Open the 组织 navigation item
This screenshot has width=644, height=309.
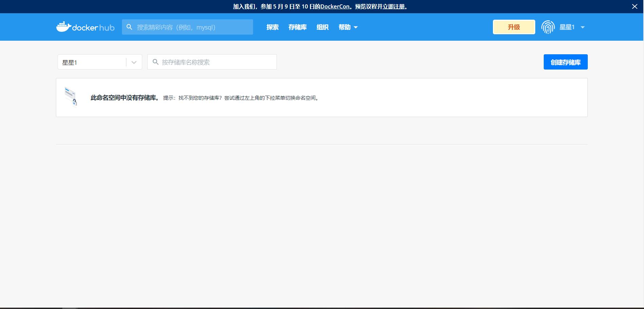323,27
